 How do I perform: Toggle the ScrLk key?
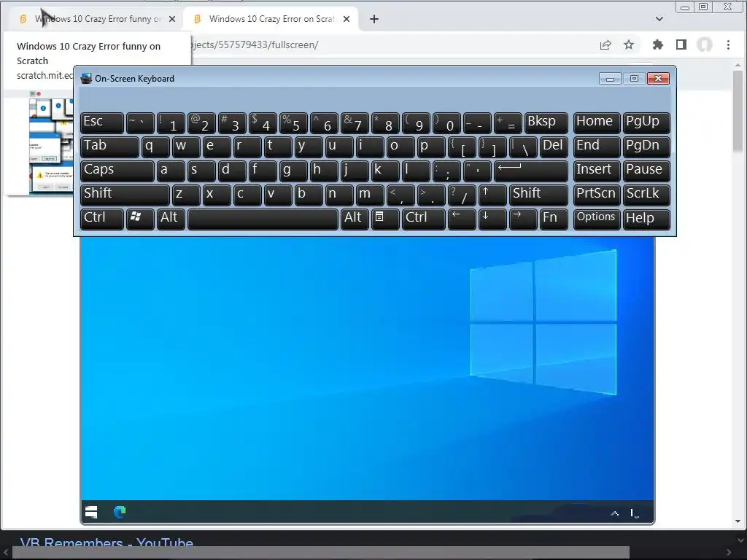646,195
